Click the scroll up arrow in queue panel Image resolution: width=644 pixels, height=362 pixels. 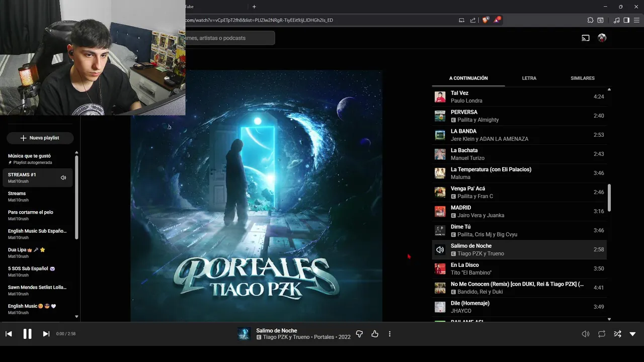coord(609,89)
